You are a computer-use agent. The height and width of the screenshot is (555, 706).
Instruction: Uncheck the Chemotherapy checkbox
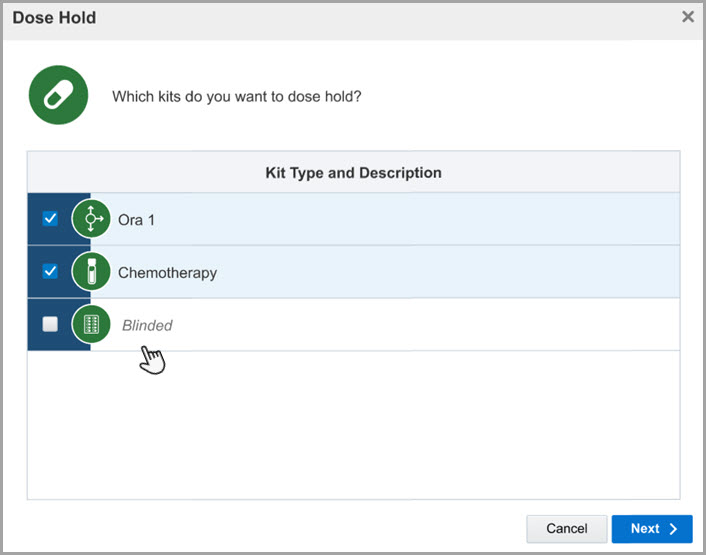point(50,272)
